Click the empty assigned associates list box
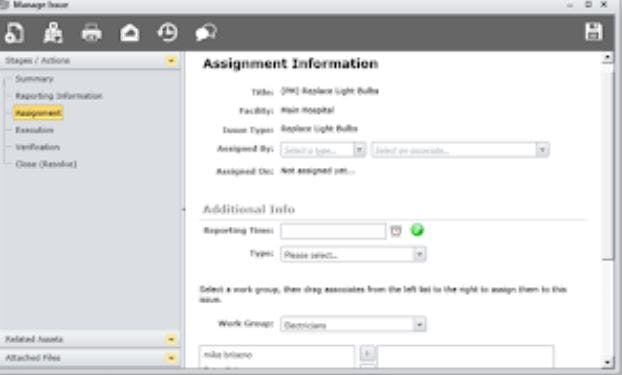 465,357
